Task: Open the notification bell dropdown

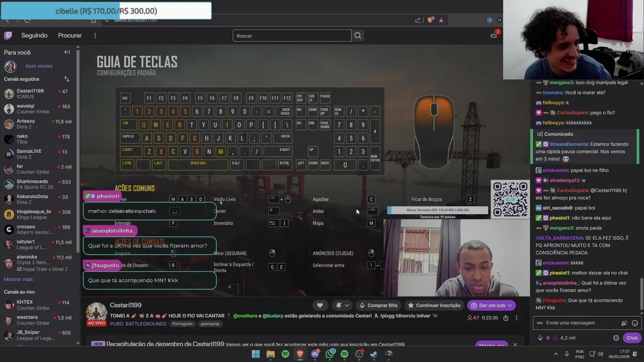Action: 342,305
